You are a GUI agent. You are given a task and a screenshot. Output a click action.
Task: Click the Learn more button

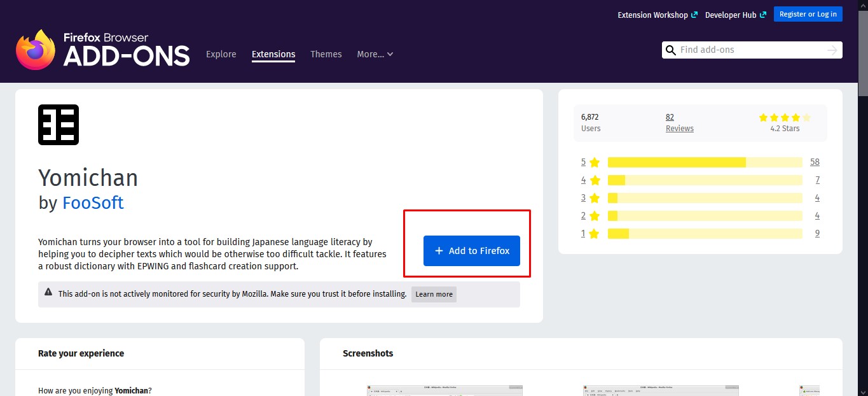(x=434, y=294)
